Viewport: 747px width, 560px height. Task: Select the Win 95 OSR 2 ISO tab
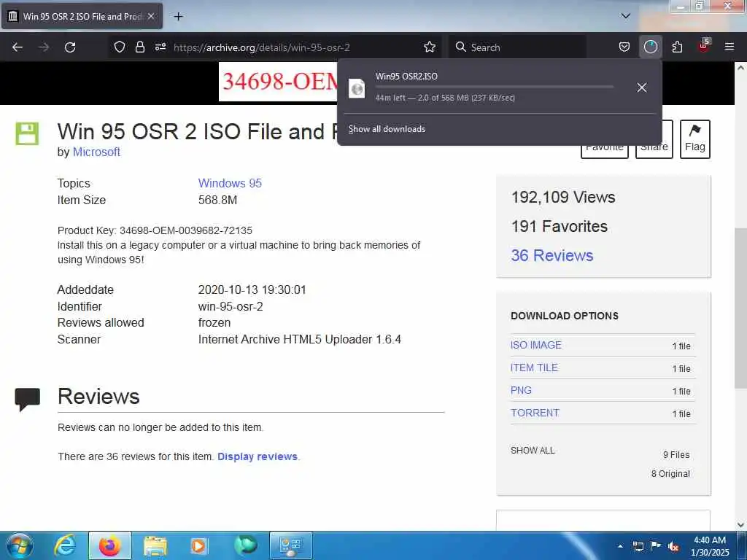[82, 16]
